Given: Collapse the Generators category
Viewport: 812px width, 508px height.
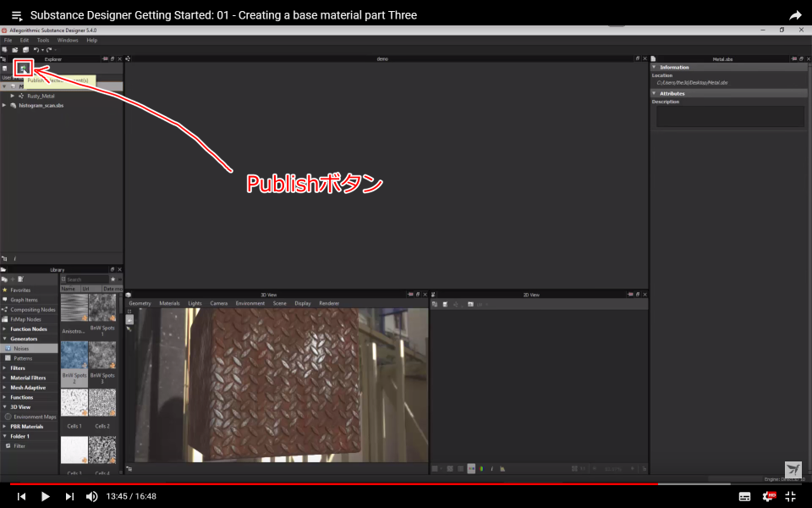Looking at the screenshot, I should click(x=4, y=339).
